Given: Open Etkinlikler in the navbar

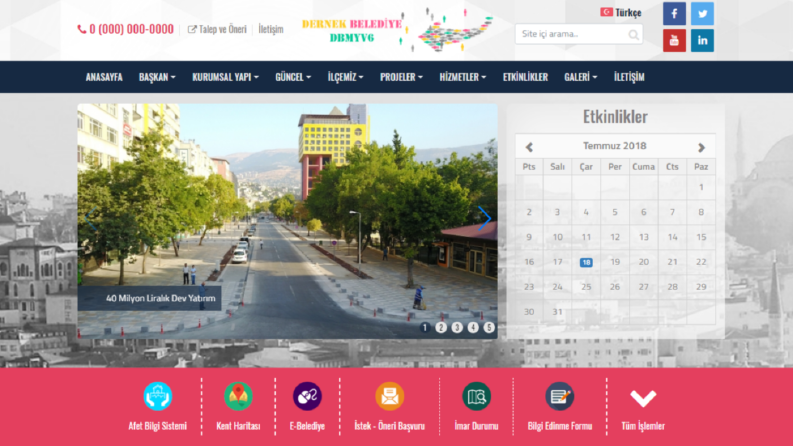Looking at the screenshot, I should [x=525, y=77].
